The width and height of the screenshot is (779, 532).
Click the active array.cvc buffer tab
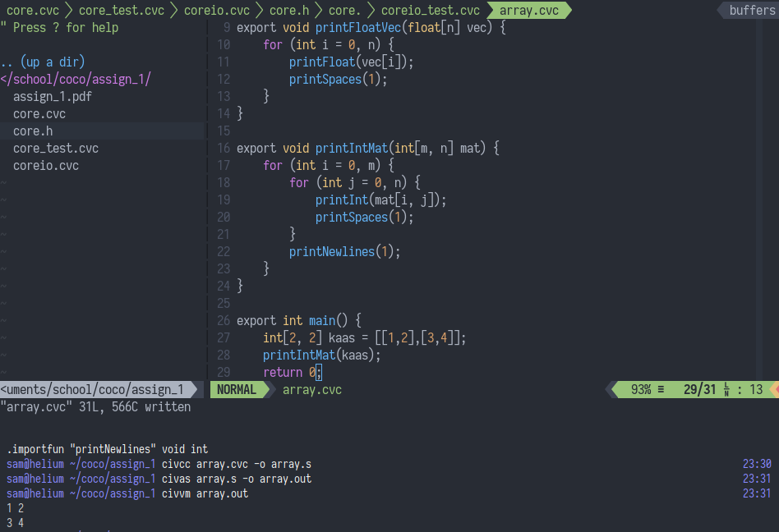tap(528, 11)
